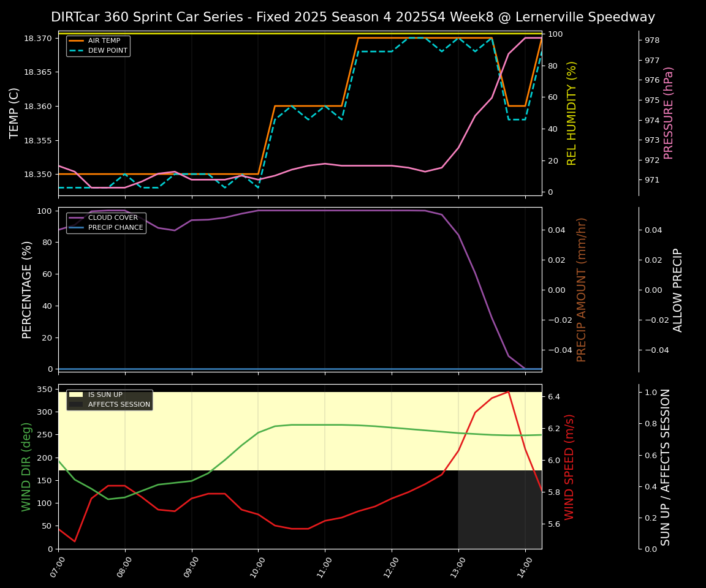
Task: Select the WIND SPEED (m/s) axis label
Action: (569, 466)
